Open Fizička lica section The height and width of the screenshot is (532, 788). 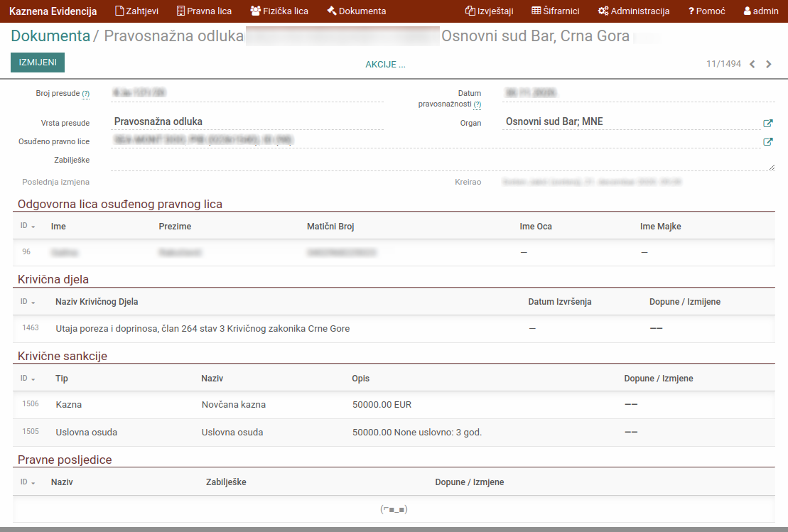point(279,11)
